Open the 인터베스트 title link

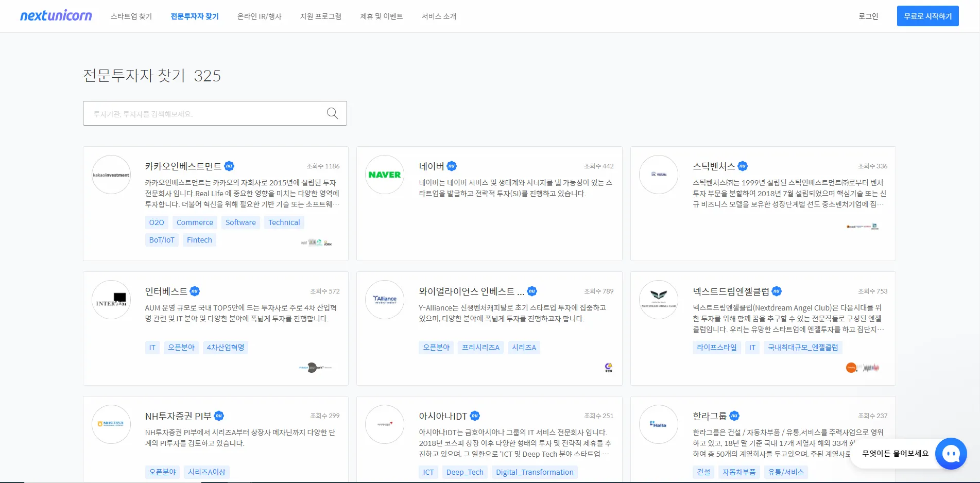tap(166, 291)
